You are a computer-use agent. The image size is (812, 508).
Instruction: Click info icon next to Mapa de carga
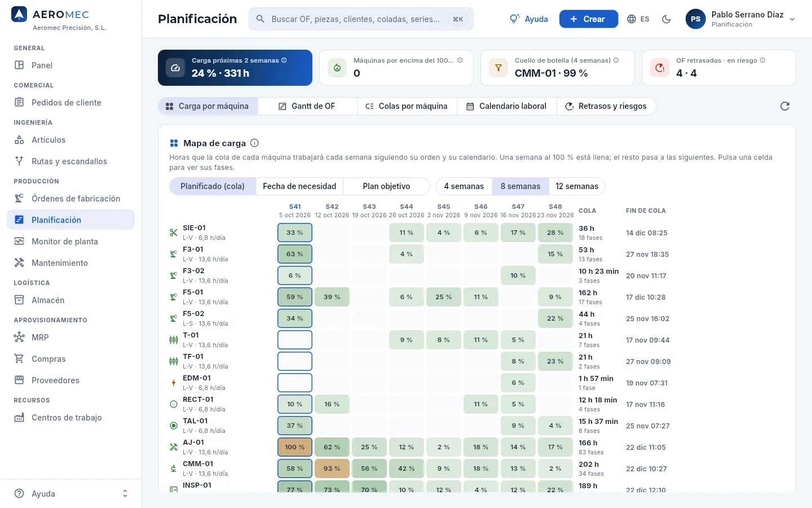pos(254,143)
